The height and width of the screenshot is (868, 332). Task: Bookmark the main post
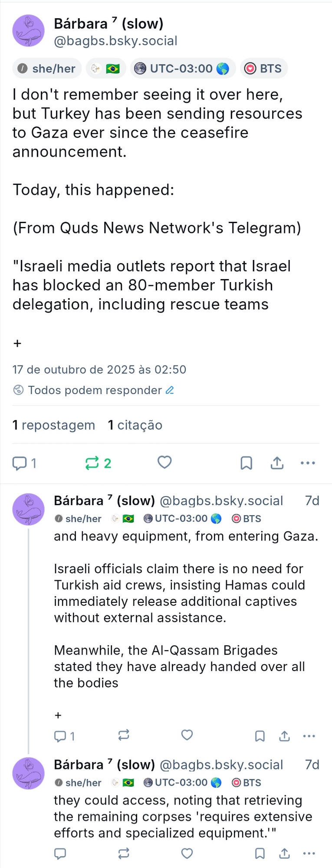coord(246,463)
